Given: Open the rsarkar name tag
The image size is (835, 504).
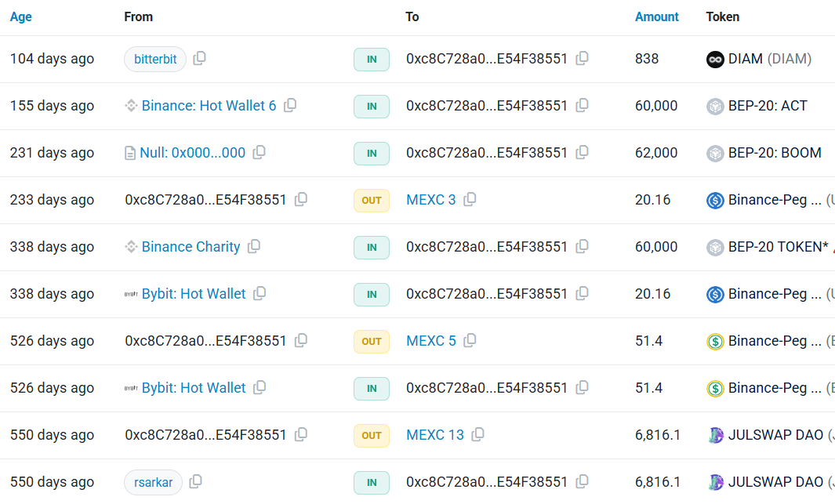Looking at the screenshot, I should (154, 482).
